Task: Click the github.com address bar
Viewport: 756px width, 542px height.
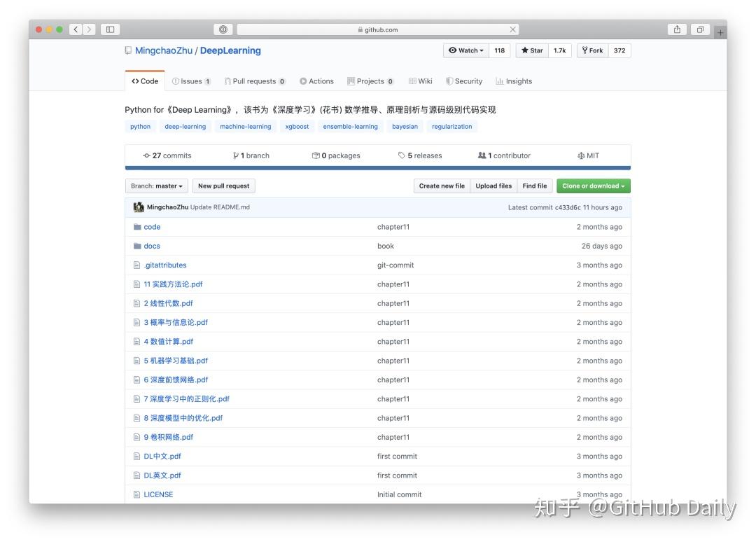Action: coord(377,29)
